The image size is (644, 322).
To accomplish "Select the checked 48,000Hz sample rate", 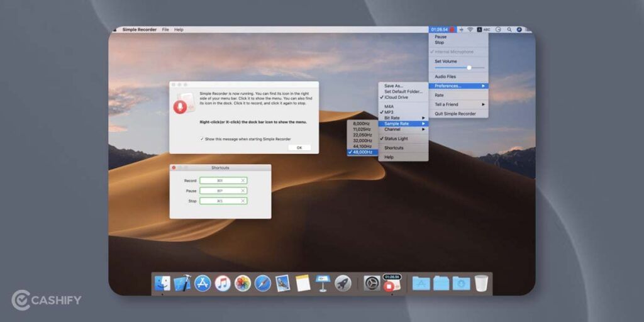I will click(363, 152).
